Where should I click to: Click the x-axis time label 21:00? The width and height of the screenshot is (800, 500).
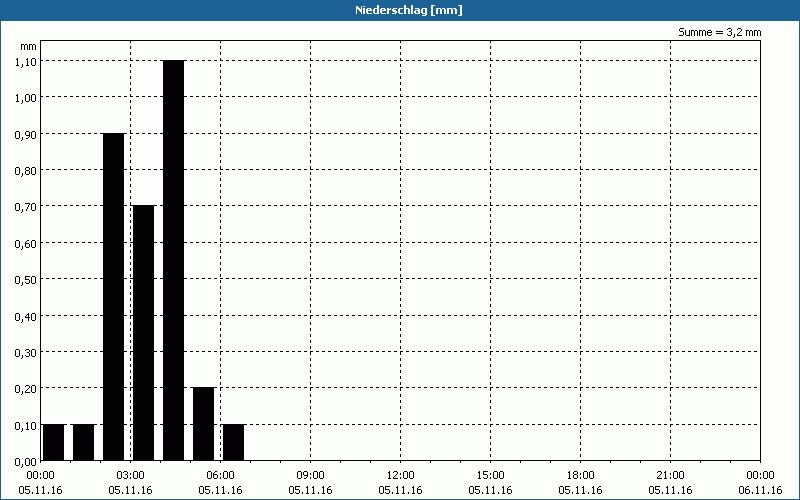(670, 476)
